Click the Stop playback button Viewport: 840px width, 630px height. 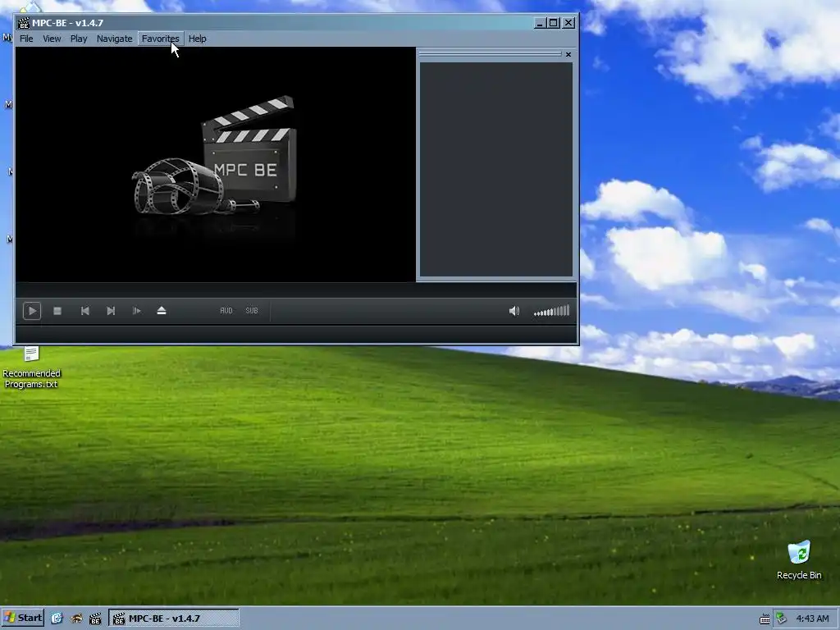(x=57, y=311)
